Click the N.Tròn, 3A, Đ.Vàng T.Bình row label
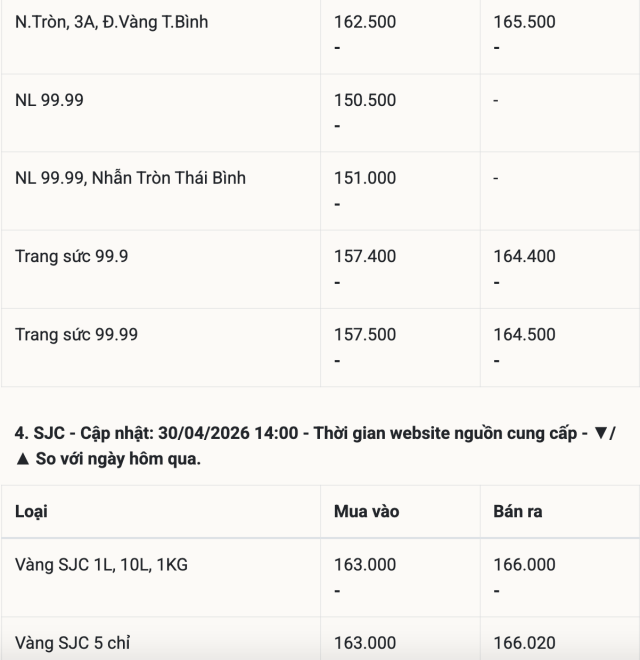This screenshot has height=660, width=640. (x=112, y=22)
